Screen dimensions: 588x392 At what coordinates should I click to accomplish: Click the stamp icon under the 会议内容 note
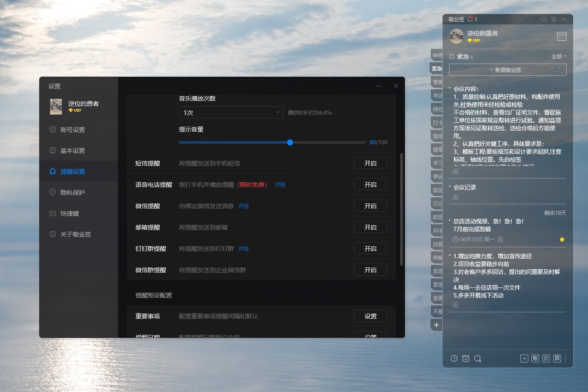(x=456, y=171)
